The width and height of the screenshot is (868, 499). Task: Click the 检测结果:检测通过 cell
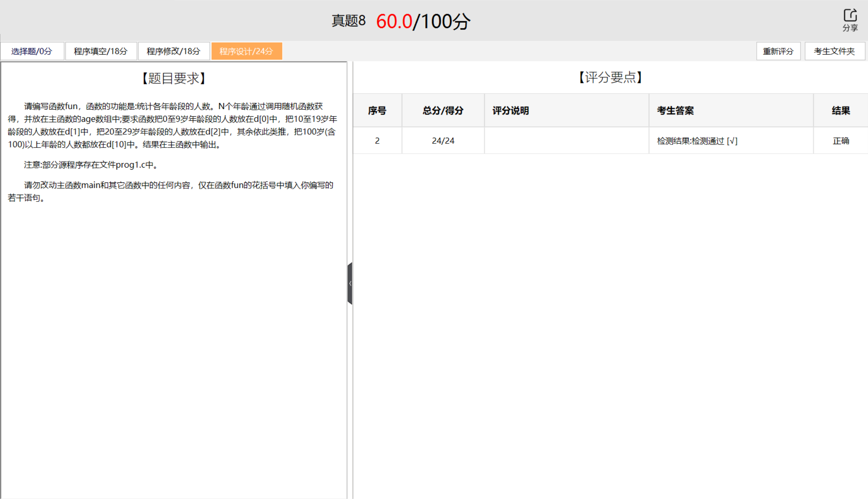731,140
